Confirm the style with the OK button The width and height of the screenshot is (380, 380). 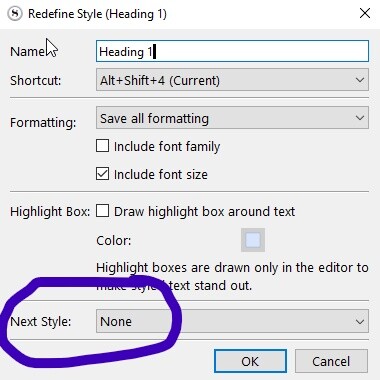click(250, 361)
